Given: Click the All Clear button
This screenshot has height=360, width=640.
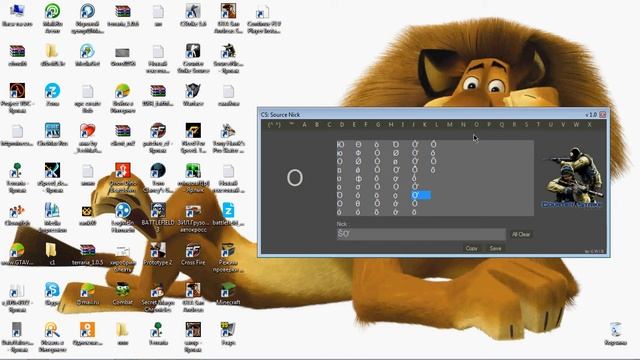Looking at the screenshot, I should (521, 234).
